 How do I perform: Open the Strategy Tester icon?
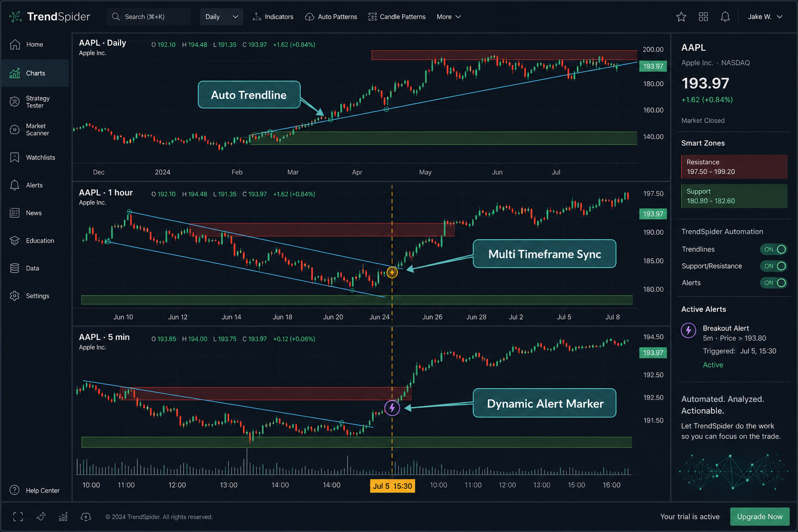(15, 102)
